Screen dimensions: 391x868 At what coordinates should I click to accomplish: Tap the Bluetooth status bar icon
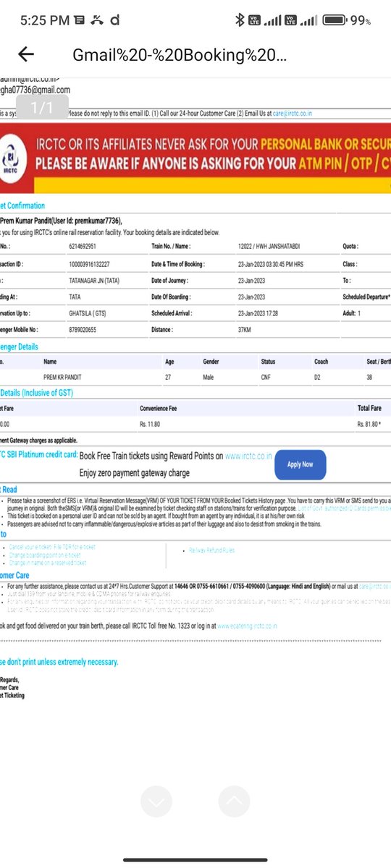tap(240, 20)
